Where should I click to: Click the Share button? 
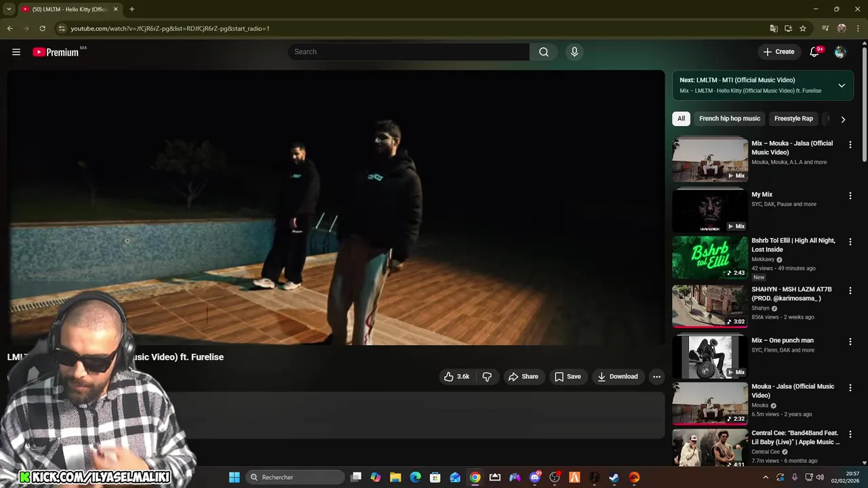(524, 377)
